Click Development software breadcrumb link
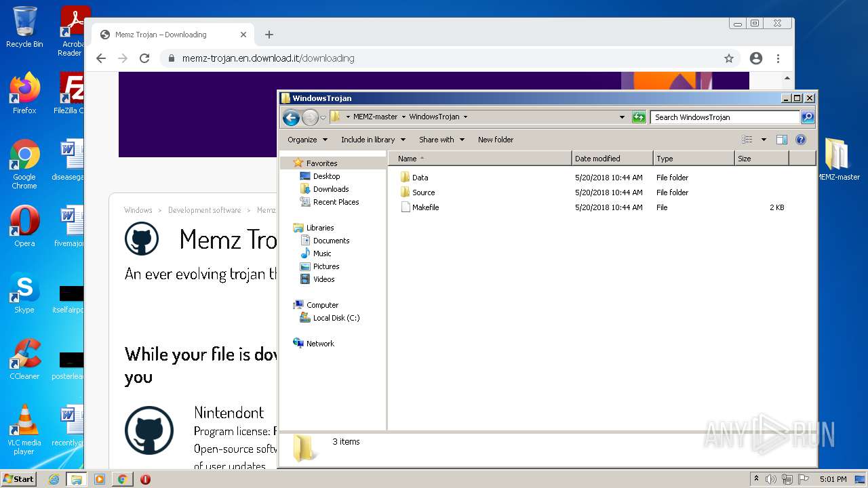The height and width of the screenshot is (488, 868). pos(204,210)
